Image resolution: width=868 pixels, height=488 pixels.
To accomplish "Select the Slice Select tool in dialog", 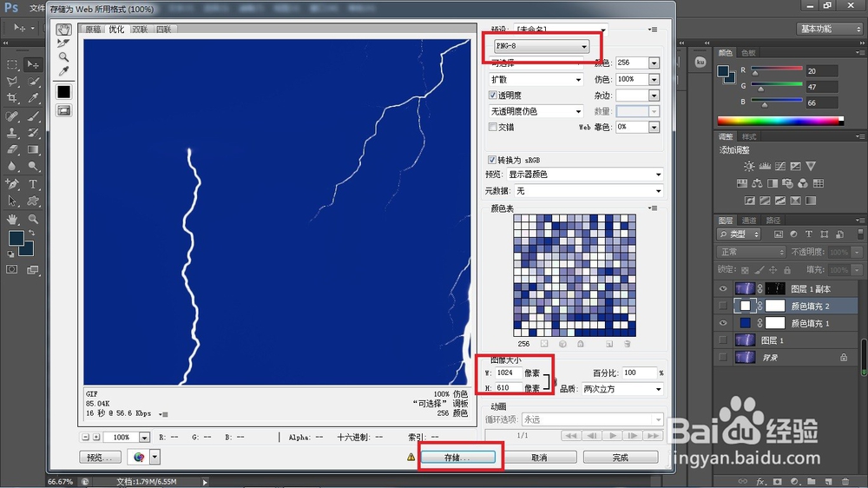I will pyautogui.click(x=63, y=43).
